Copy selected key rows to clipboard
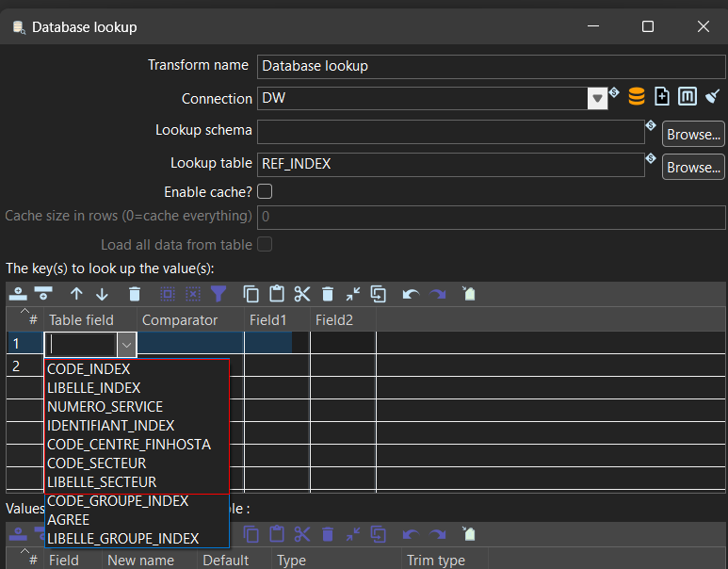This screenshot has width=728, height=569. (251, 294)
